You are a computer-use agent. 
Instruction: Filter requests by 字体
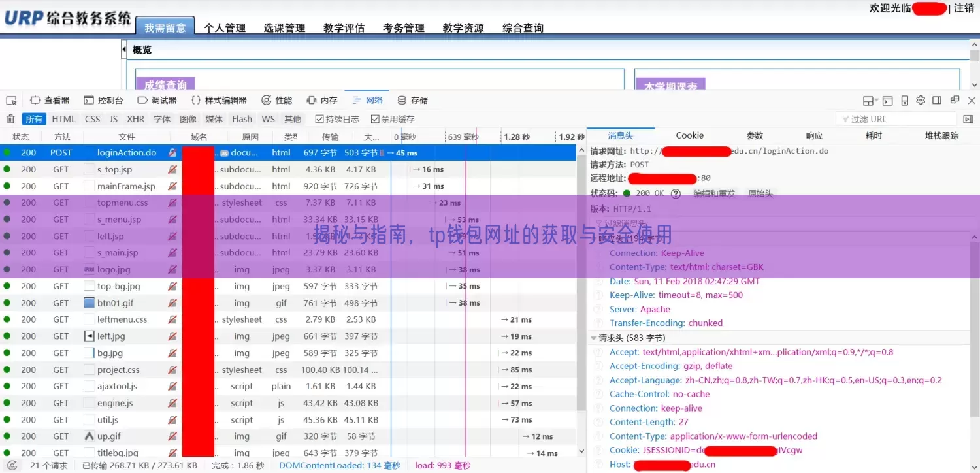click(x=162, y=119)
